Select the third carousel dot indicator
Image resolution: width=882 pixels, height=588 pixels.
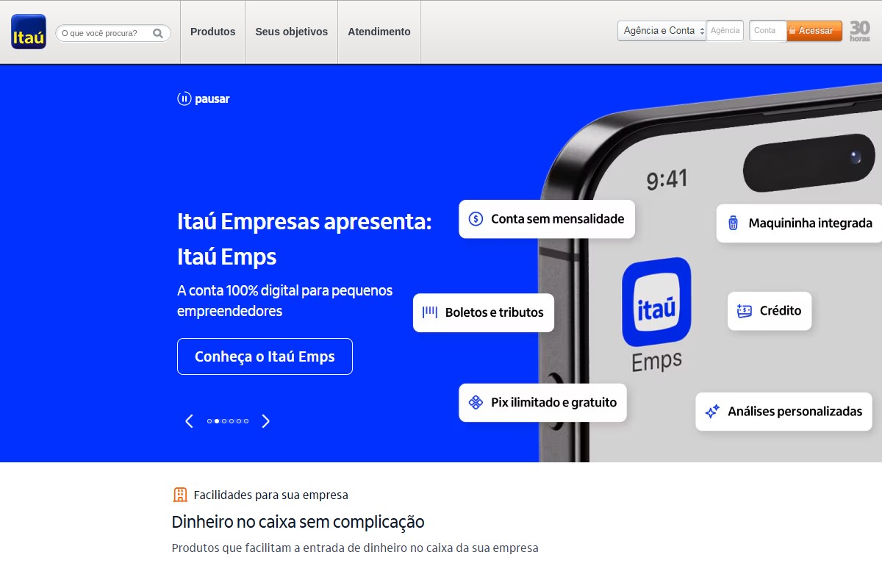tap(224, 421)
